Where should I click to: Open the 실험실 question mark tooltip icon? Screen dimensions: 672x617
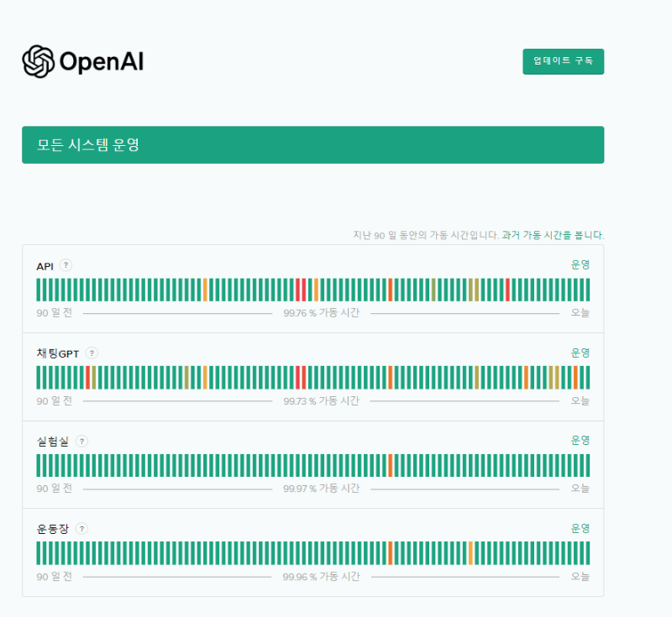coord(81,440)
